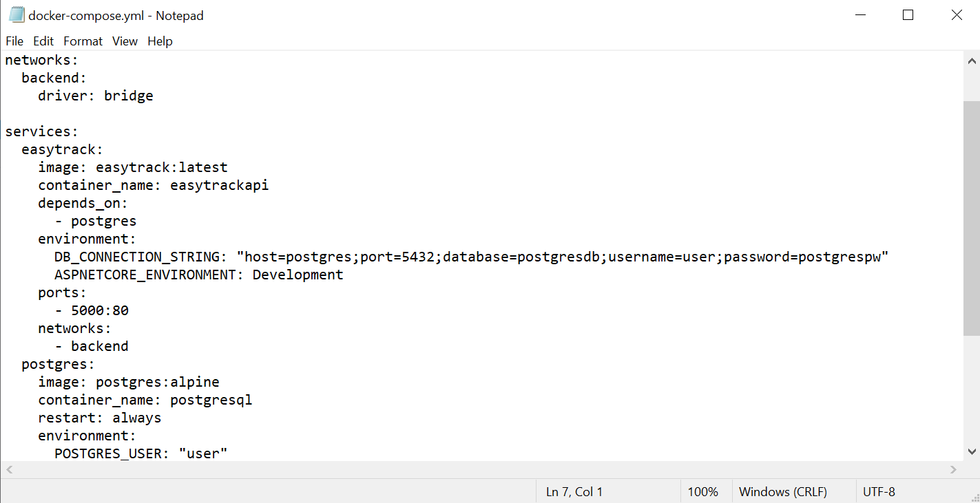This screenshot has height=503, width=980.
Task: Open the File menu
Action: click(14, 41)
